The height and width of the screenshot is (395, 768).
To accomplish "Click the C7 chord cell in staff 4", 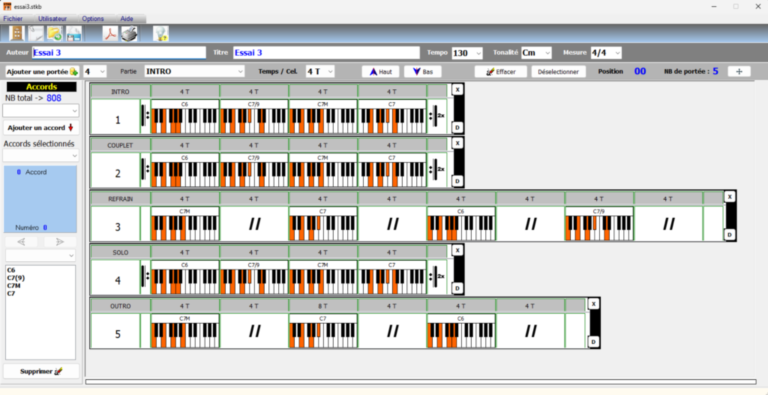I will 392,276.
